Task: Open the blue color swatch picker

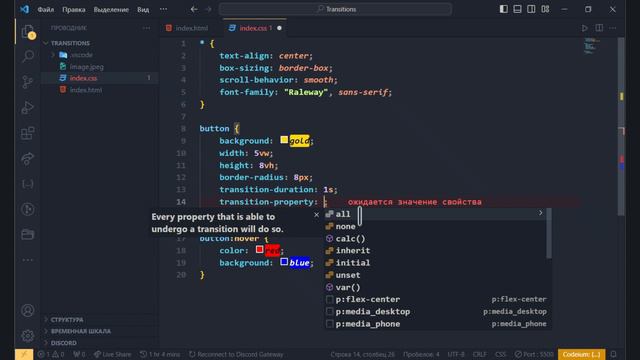Action: pyautogui.click(x=284, y=262)
